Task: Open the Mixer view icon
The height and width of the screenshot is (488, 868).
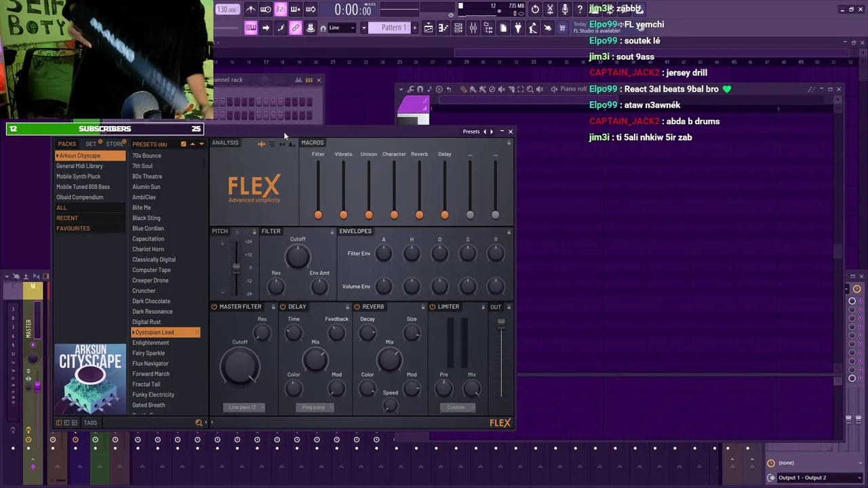Action: click(473, 28)
